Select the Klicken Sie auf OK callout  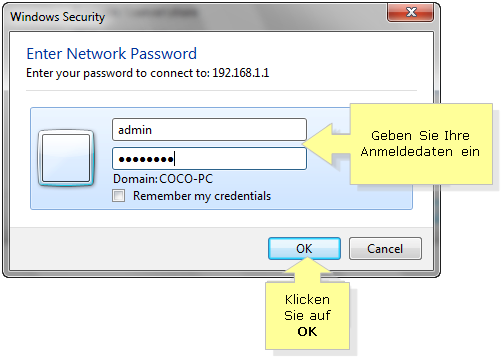click(x=307, y=316)
